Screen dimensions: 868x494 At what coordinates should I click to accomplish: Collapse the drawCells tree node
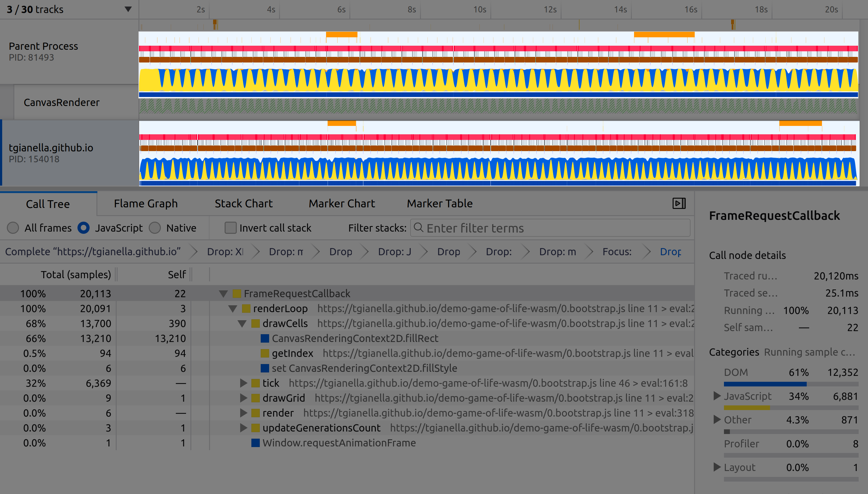tap(242, 324)
